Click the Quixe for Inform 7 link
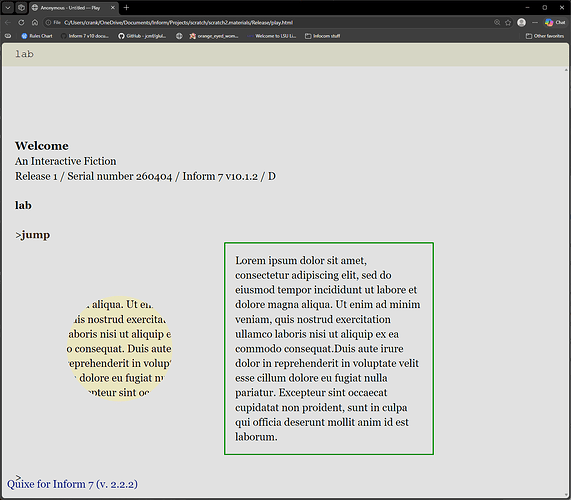 [x=72, y=484]
